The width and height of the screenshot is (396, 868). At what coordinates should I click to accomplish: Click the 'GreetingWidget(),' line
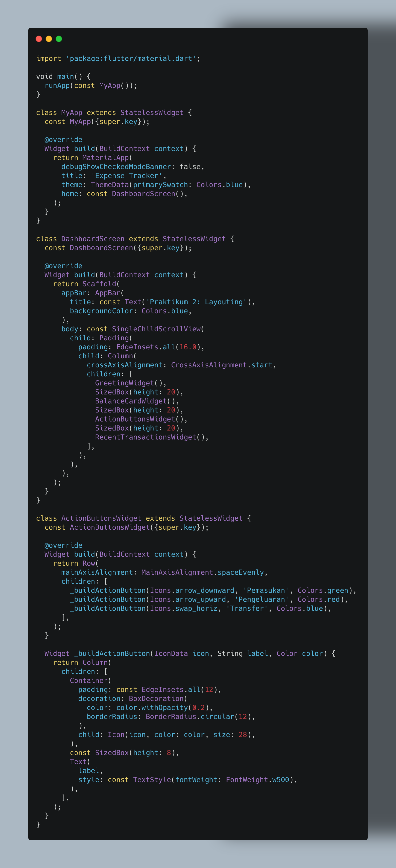131,383
